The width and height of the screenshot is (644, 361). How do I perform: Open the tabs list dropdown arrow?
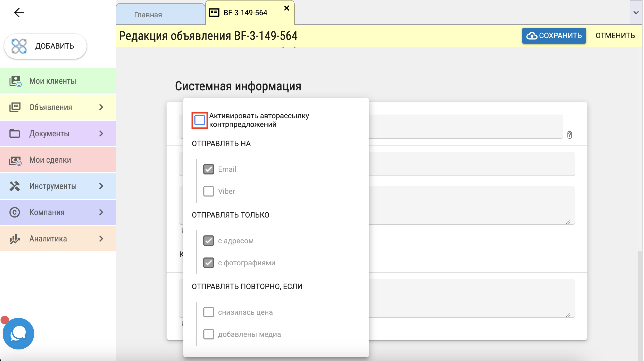click(x=636, y=12)
